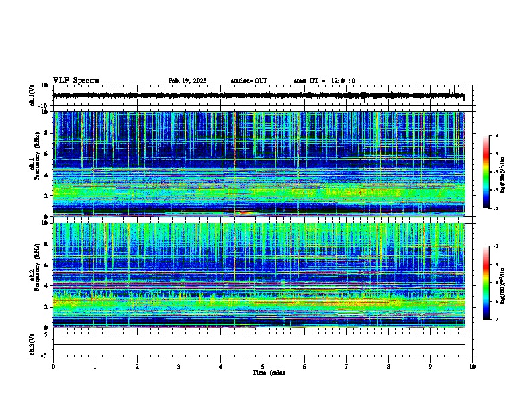532x411 pixels.
Task: Click the time axis tick label "5"
Action: point(263,367)
